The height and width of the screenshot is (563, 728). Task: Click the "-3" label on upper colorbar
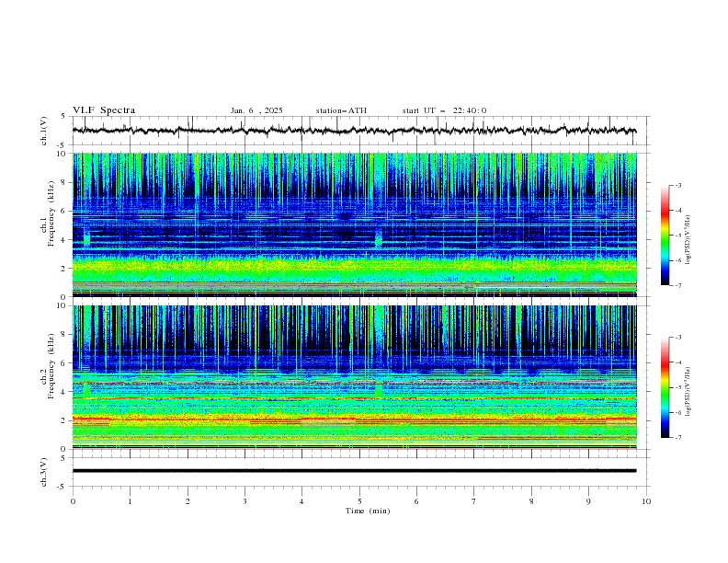pyautogui.click(x=677, y=185)
